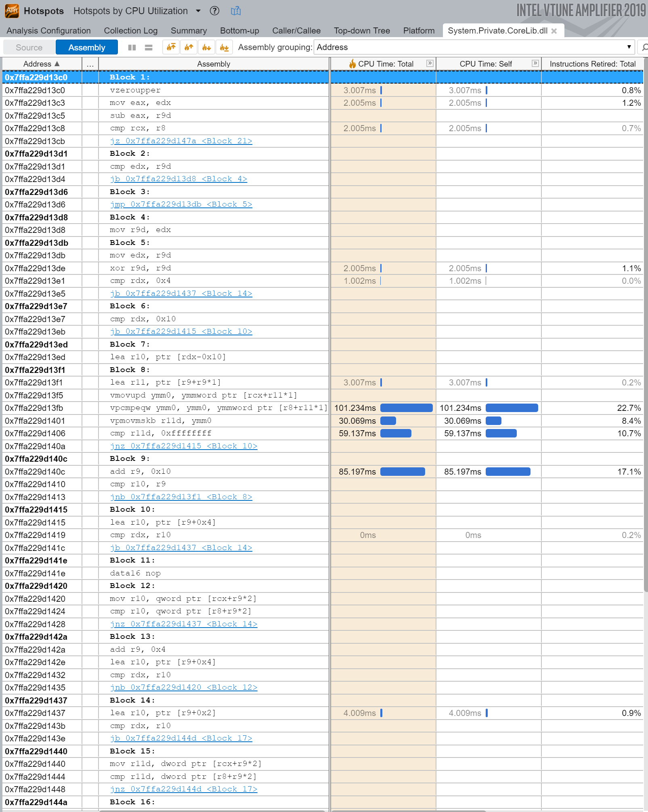Go to the biggest function hotspot
648x812 pixels.
point(171,47)
